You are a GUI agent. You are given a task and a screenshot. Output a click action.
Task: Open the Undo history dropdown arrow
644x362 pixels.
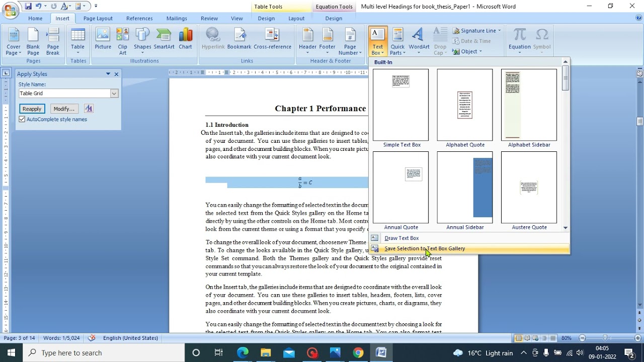45,7
